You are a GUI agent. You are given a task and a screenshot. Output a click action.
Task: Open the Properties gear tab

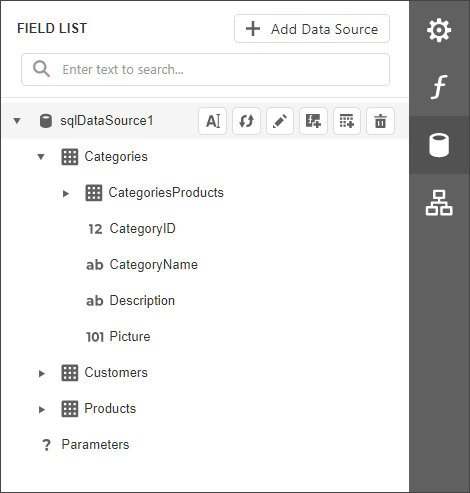(x=439, y=30)
